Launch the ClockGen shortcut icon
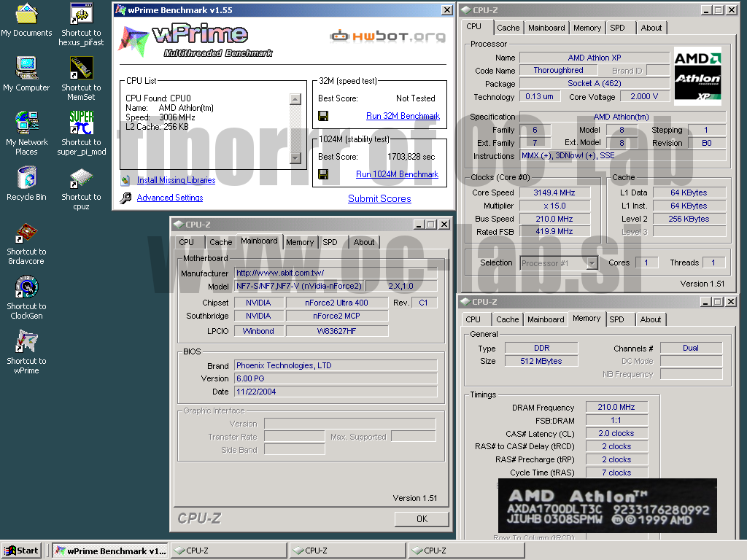Image resolution: width=747 pixels, height=560 pixels. 26,287
